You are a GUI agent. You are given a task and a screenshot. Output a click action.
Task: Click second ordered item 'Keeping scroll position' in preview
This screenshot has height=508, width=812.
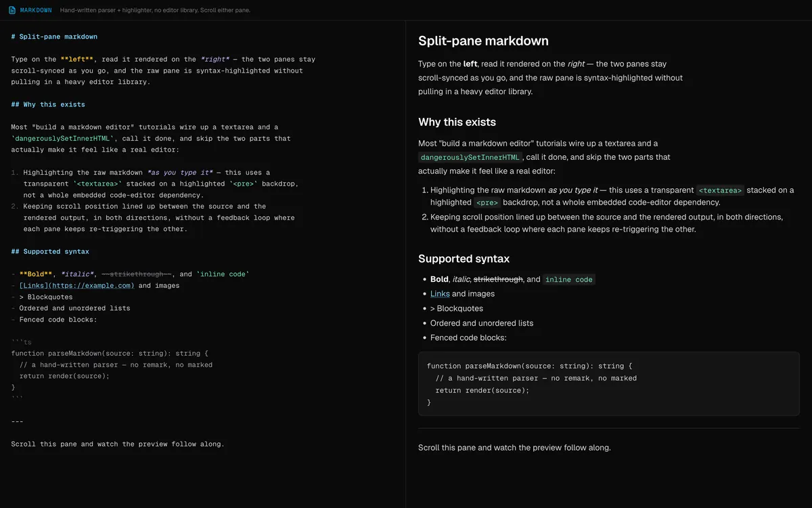click(x=606, y=223)
